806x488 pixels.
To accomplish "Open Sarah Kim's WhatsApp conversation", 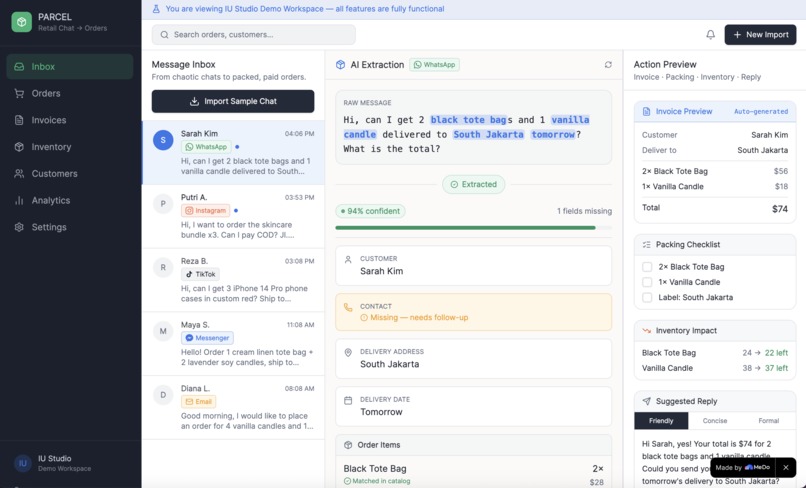I will [x=233, y=152].
